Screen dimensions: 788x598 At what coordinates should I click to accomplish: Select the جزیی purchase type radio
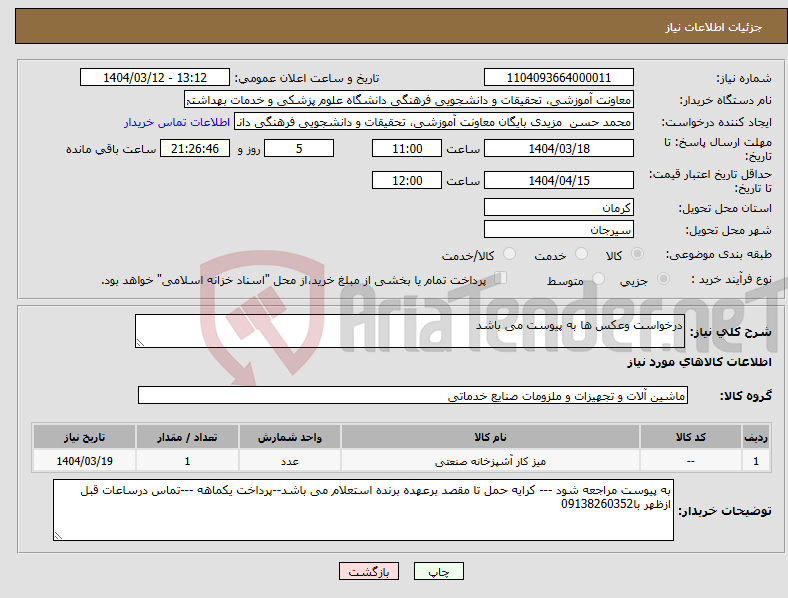click(x=663, y=278)
